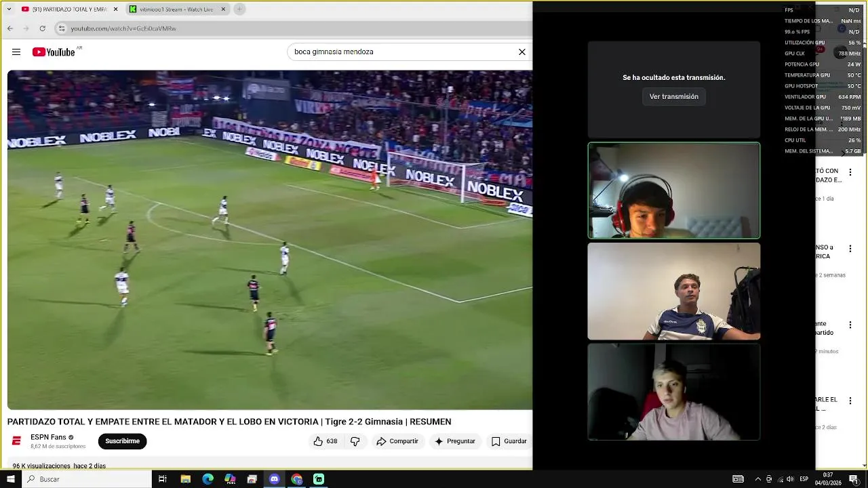Click the Windows Buscar search box
This screenshot has width=868, height=488.
point(87,479)
